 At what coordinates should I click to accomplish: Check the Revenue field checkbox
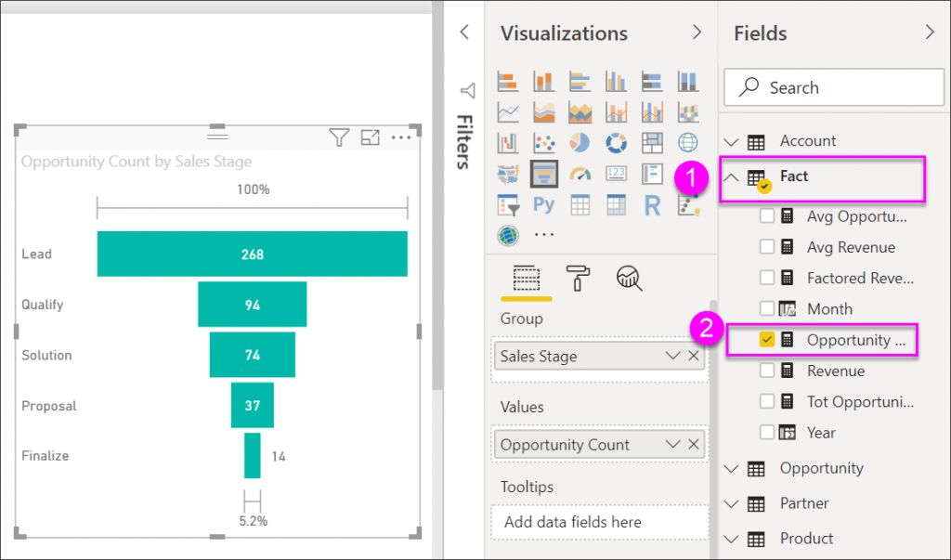tap(766, 371)
